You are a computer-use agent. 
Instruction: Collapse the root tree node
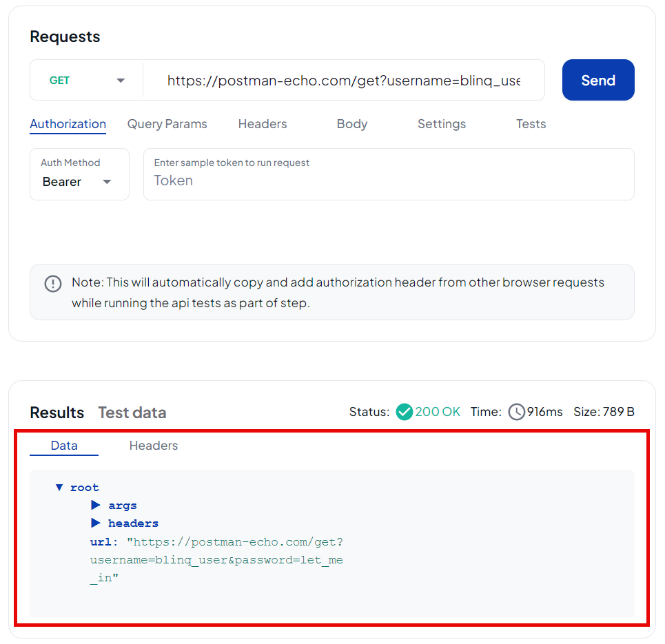click(59, 488)
